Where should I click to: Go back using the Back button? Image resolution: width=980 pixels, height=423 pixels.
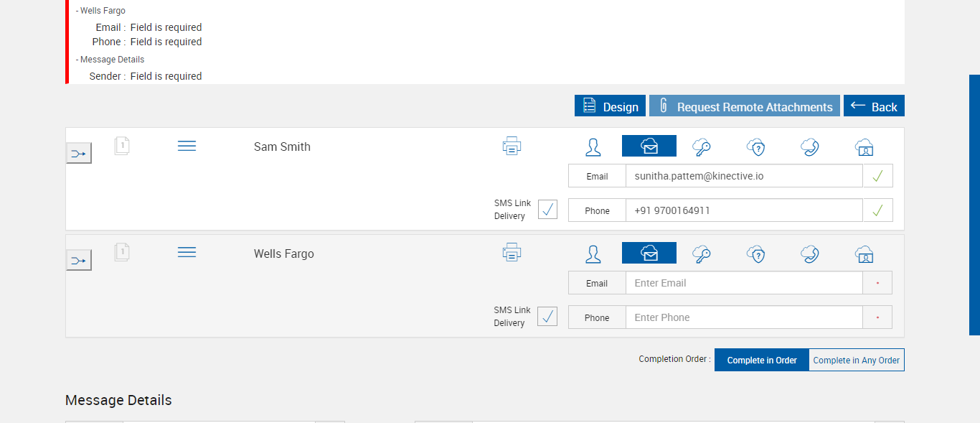pos(874,106)
